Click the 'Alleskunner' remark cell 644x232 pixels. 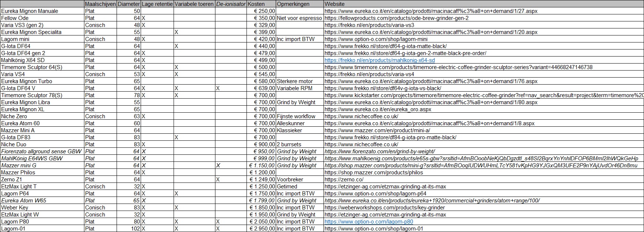click(x=300, y=123)
